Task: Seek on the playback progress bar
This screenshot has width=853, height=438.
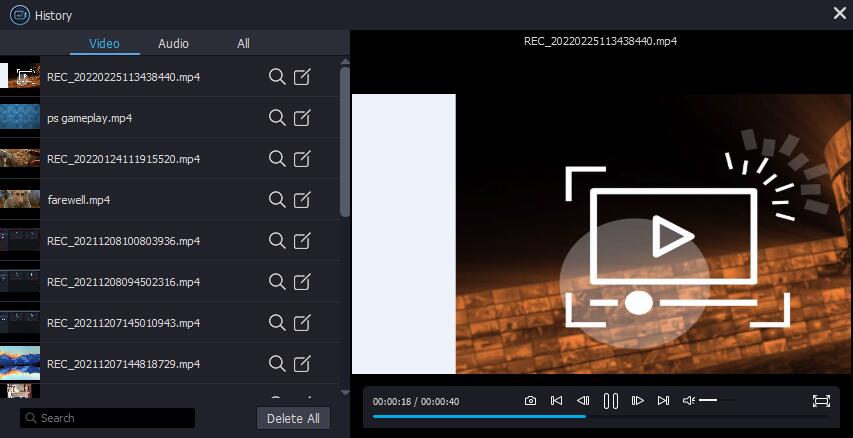Action: [x=601, y=417]
